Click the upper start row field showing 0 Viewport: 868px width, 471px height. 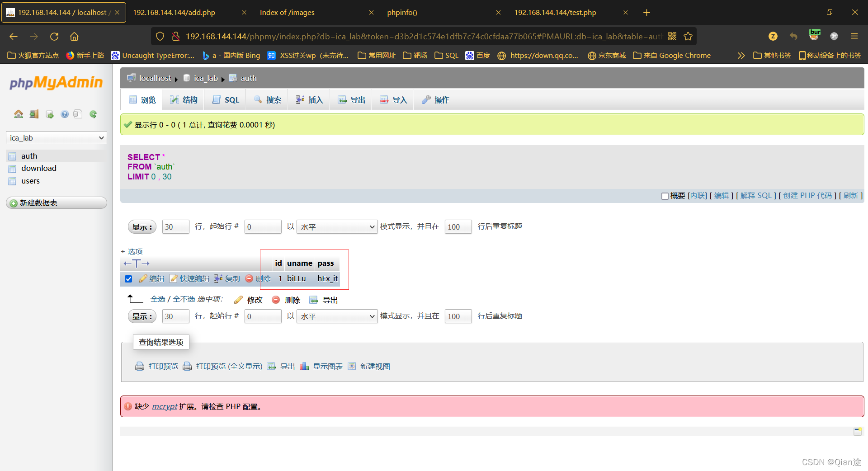pyautogui.click(x=263, y=227)
